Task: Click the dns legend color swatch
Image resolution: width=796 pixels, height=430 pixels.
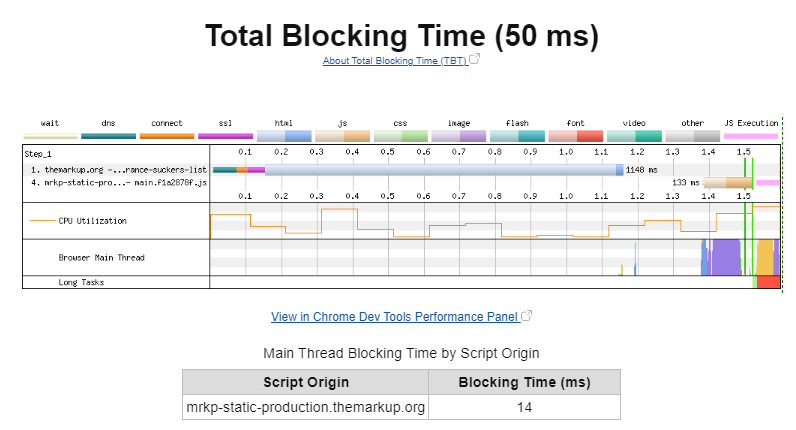Action: [108, 135]
